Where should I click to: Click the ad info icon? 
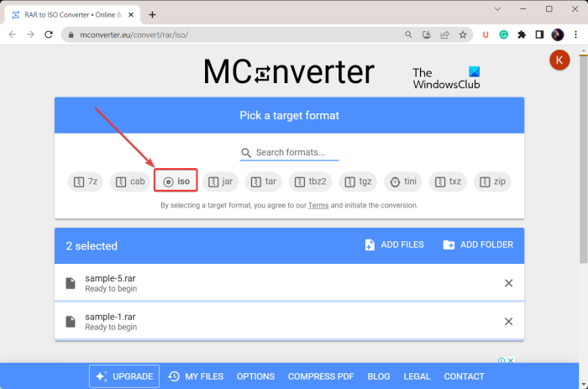[501, 360]
